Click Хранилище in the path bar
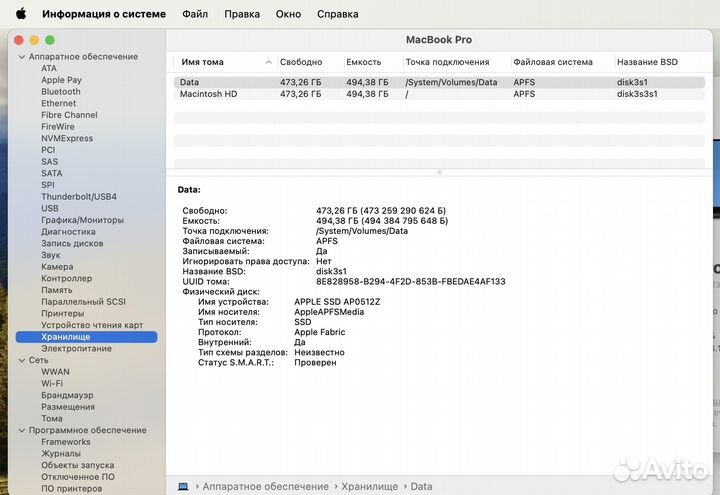The width and height of the screenshot is (720, 495). (370, 486)
